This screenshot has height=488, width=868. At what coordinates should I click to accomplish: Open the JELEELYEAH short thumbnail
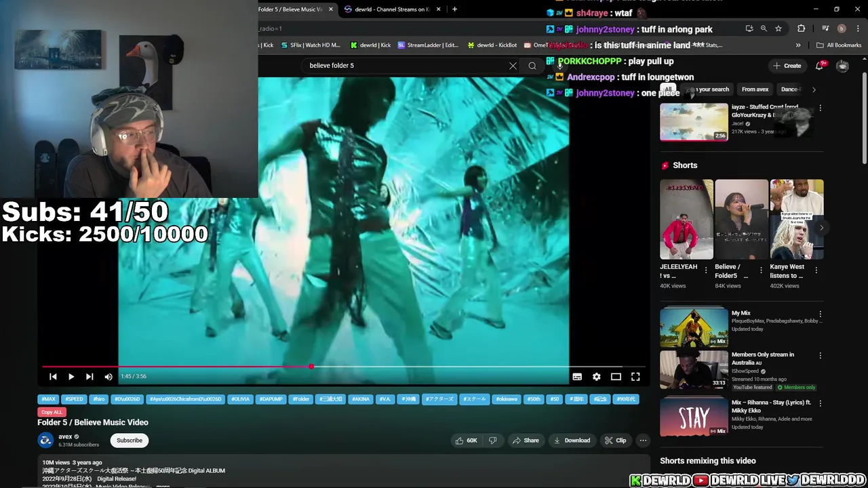[x=686, y=219]
